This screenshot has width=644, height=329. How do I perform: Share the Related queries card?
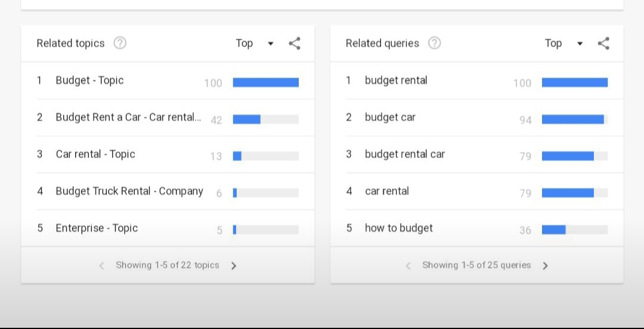pyautogui.click(x=603, y=43)
